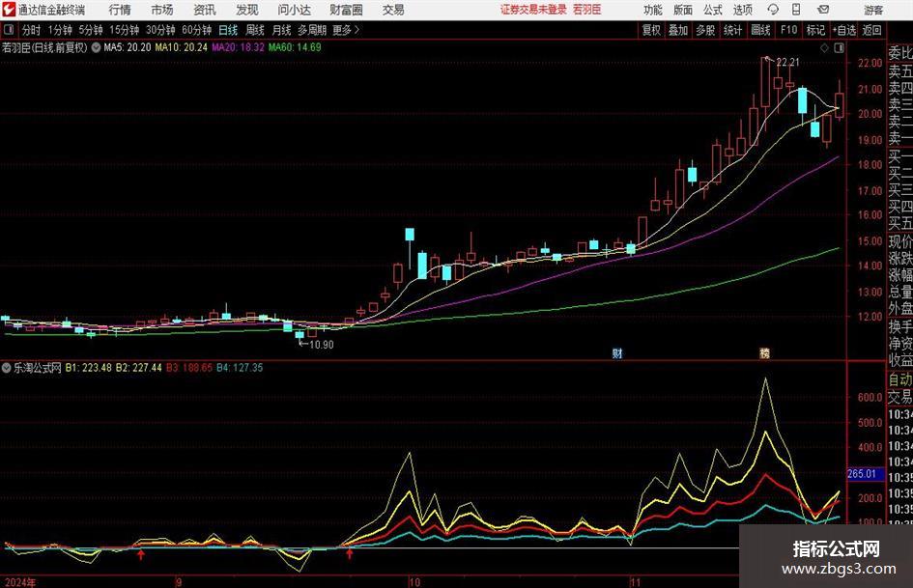Screen dimensions: 913x588
Task: Click the 通达信金融终端 title text
Action: click(51, 10)
